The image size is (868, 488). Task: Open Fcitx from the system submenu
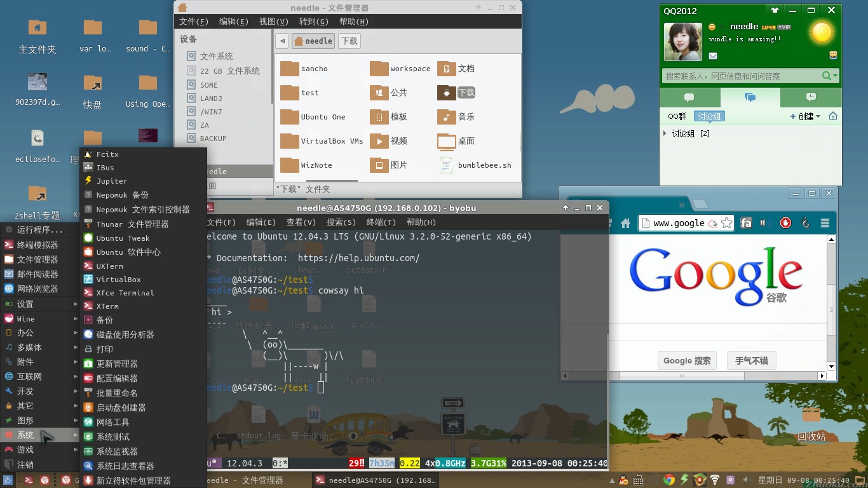click(x=143, y=154)
